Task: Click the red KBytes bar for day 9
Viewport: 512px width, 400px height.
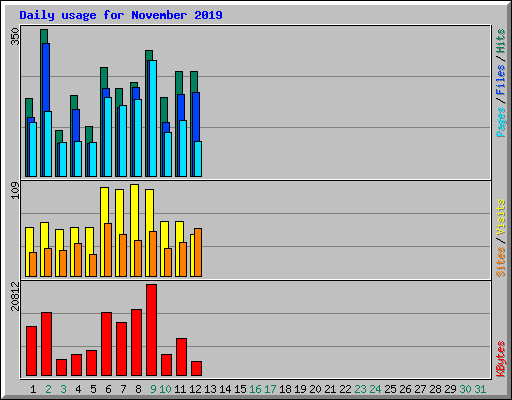Action: point(151,330)
